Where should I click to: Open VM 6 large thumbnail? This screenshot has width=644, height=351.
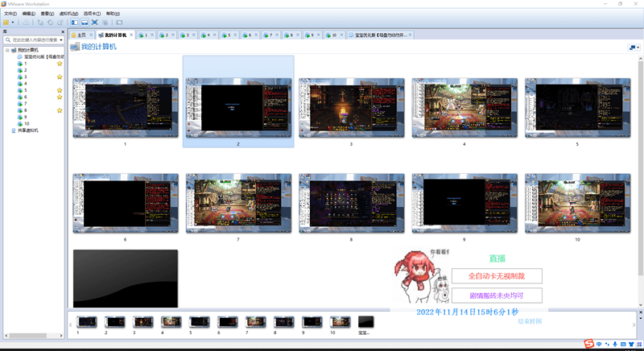click(126, 203)
